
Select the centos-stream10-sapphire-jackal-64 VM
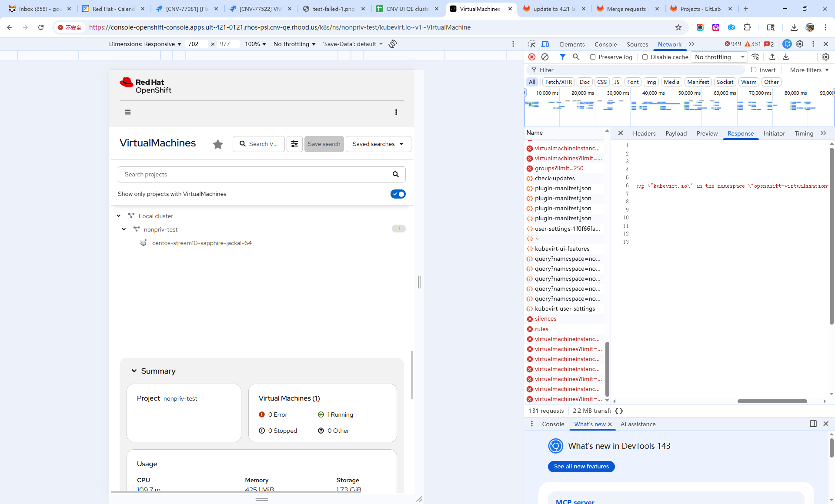(x=202, y=243)
